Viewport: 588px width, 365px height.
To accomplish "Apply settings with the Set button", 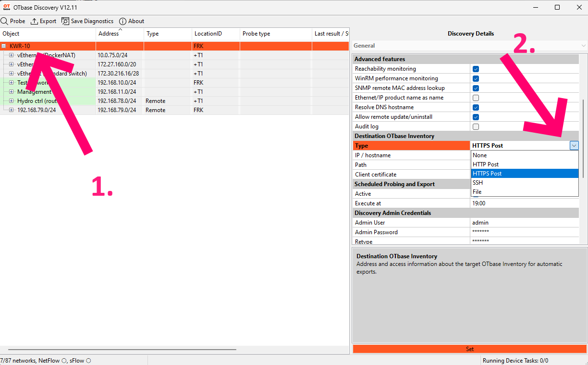I will 469,349.
